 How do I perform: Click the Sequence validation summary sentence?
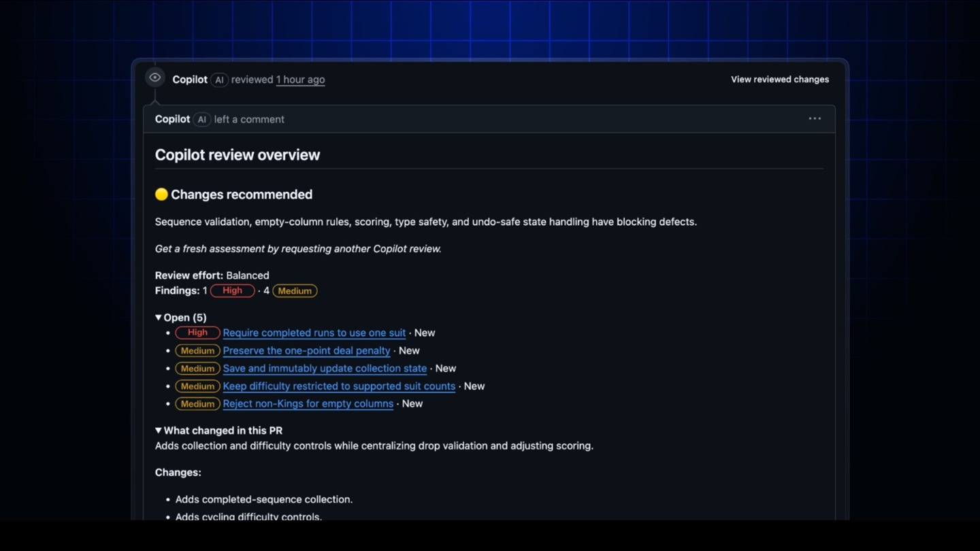(426, 222)
